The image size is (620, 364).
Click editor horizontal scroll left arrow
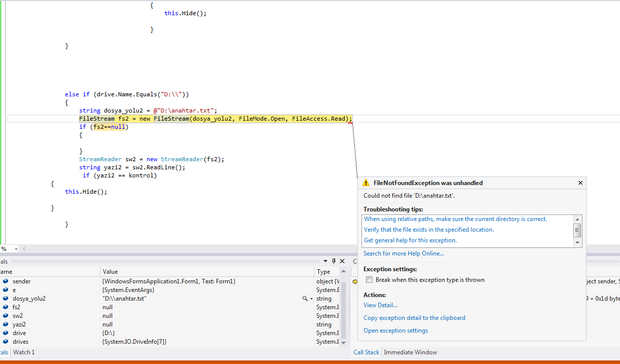click(23, 249)
